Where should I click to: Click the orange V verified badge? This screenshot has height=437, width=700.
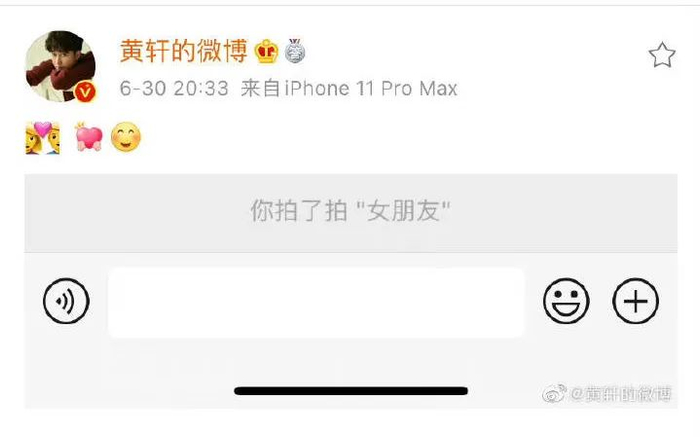click(x=85, y=92)
